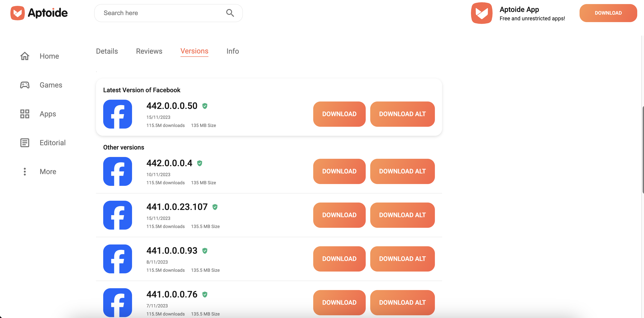Open the Editorial section icon
This screenshot has width=644, height=318.
pos(25,143)
